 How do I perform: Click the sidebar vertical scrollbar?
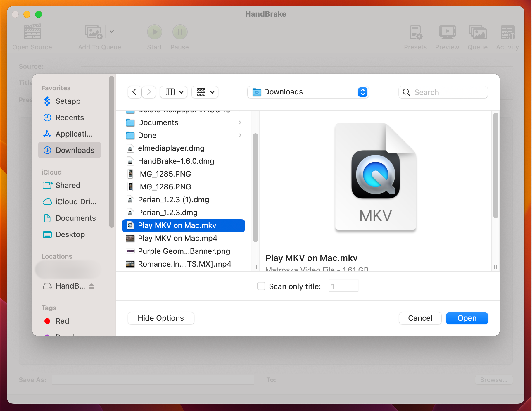click(x=111, y=151)
